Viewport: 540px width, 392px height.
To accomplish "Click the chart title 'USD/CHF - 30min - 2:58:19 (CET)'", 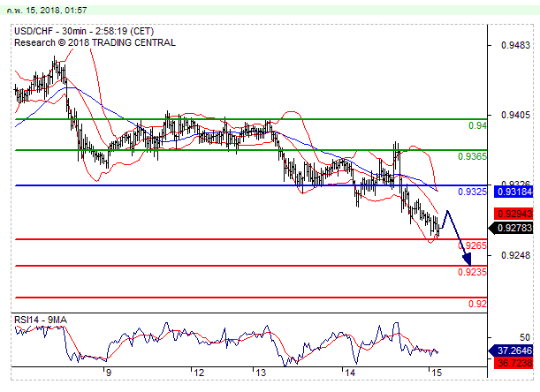I will point(84,31).
